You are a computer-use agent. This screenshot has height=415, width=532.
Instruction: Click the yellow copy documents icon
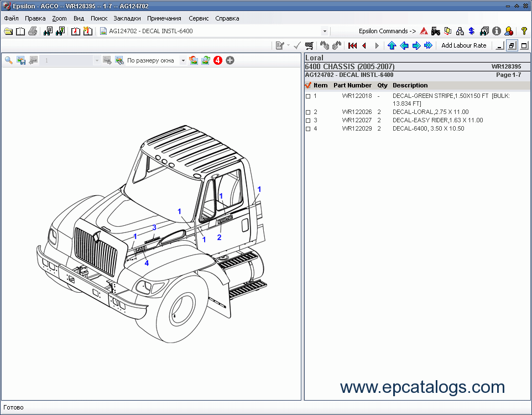[448, 31]
